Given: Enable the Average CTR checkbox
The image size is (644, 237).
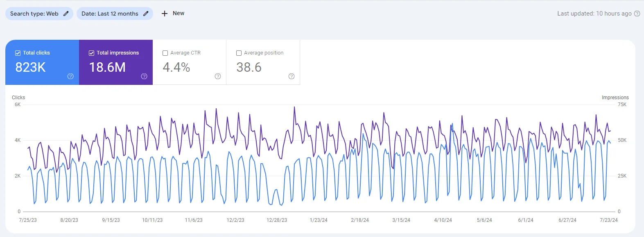Looking at the screenshot, I should [165, 53].
